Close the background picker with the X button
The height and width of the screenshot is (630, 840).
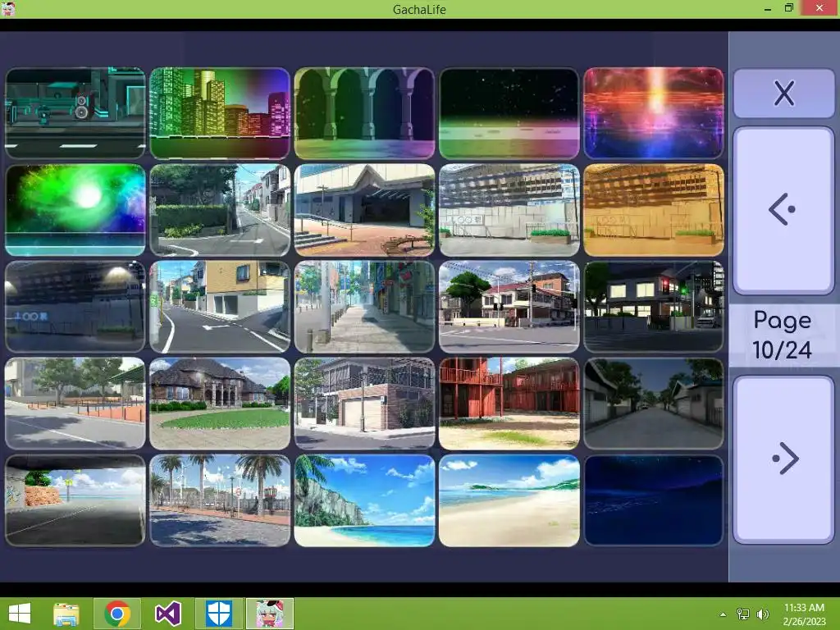(x=783, y=94)
